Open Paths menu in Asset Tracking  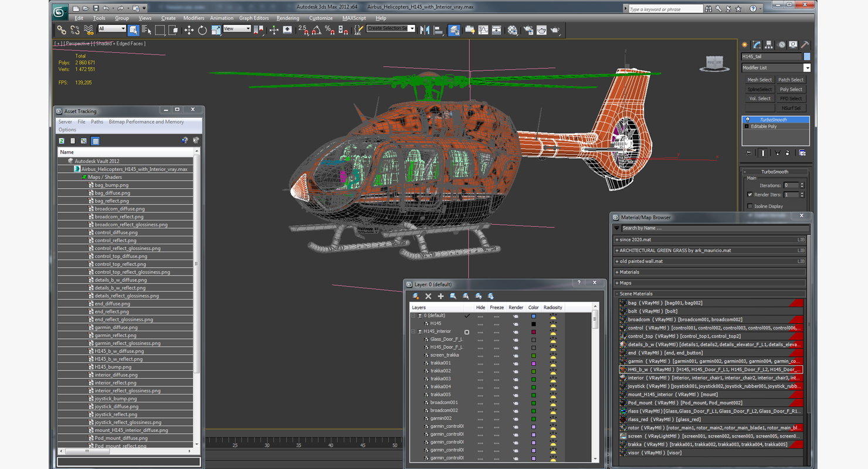click(x=97, y=122)
